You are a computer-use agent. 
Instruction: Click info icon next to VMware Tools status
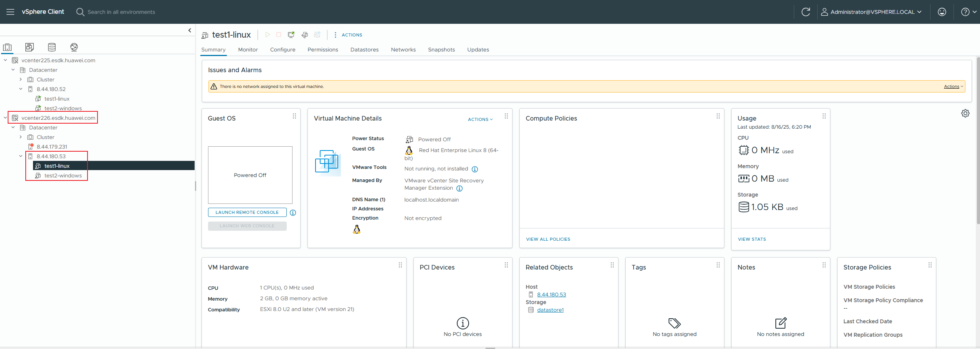pyautogui.click(x=475, y=169)
